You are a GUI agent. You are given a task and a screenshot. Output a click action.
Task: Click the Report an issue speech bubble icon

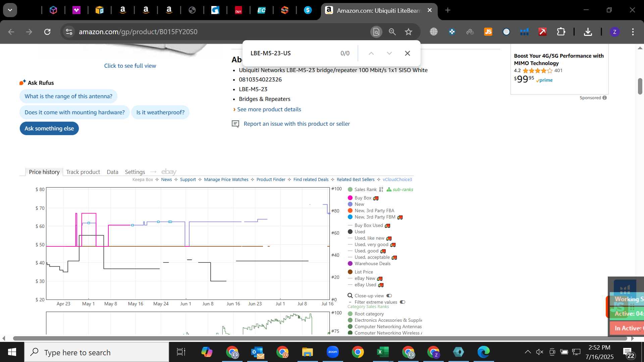tap(235, 124)
